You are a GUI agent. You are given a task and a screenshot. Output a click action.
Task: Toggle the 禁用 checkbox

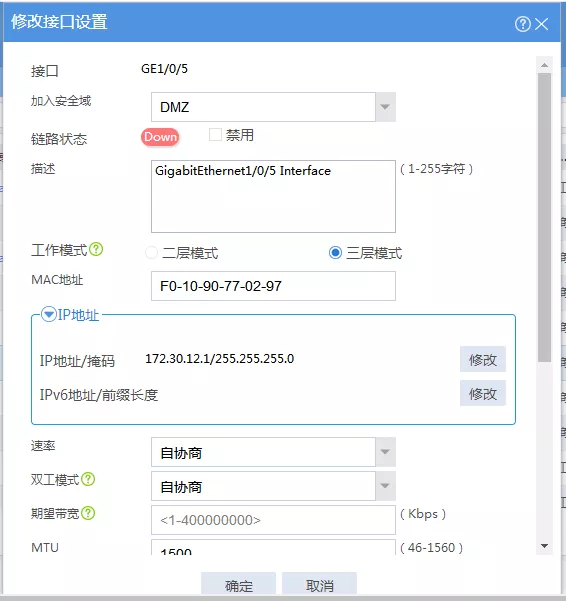tap(215, 135)
